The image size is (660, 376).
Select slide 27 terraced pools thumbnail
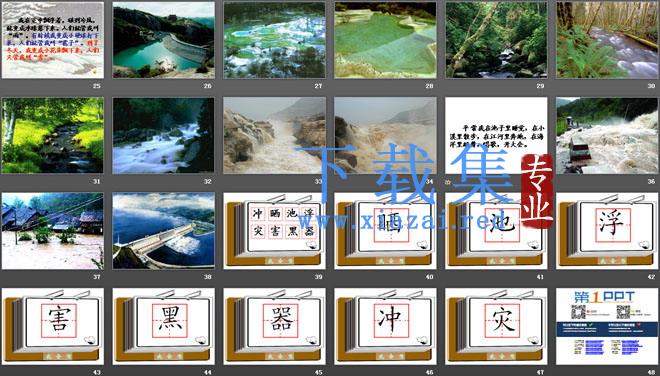(x=274, y=40)
